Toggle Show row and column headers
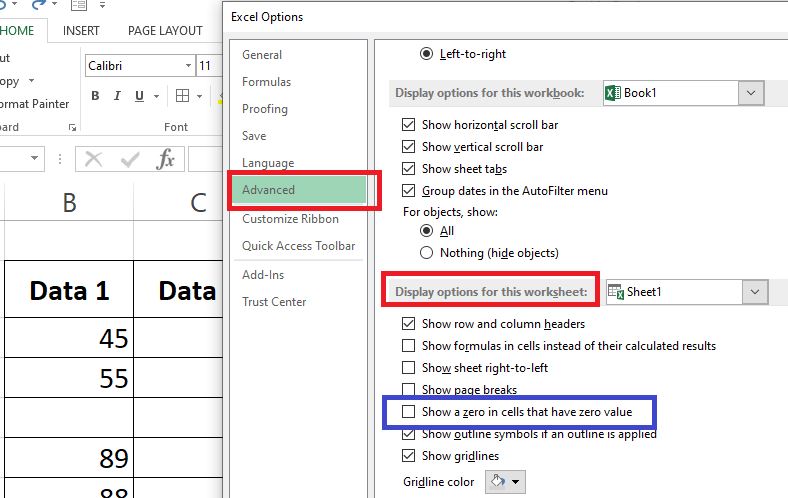Viewport: 788px width, 498px height. (x=409, y=324)
